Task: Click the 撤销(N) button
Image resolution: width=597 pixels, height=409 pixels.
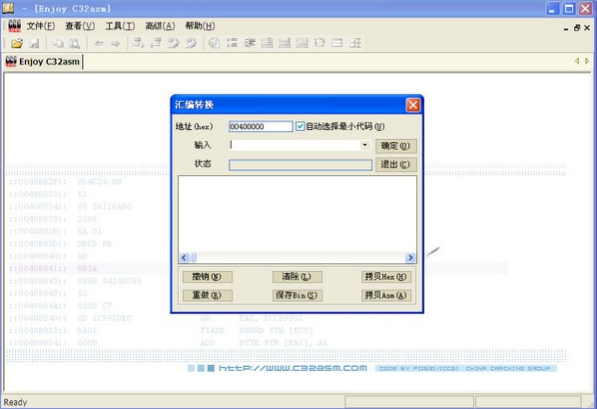Action: 207,276
